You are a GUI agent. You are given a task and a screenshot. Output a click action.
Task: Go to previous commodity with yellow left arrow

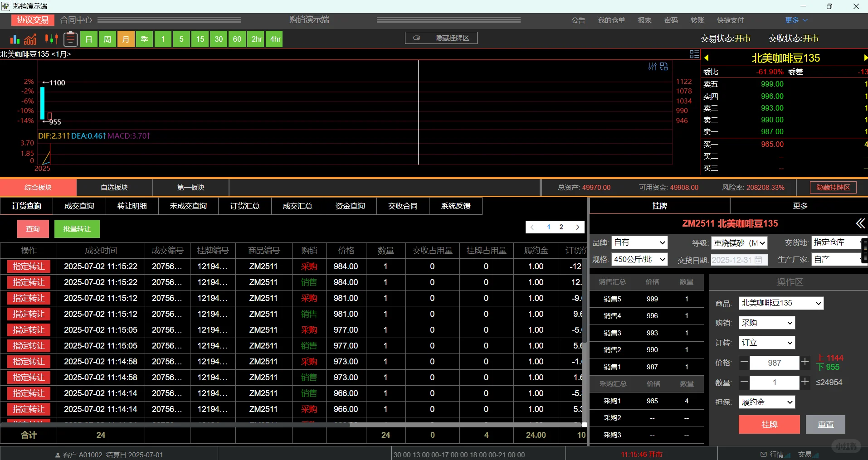click(707, 58)
